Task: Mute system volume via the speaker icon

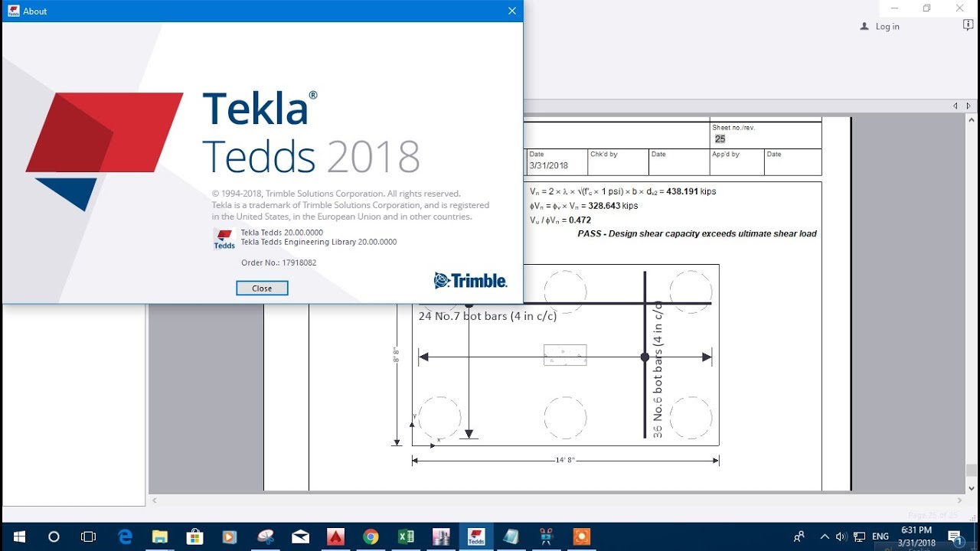Action: tap(841, 536)
